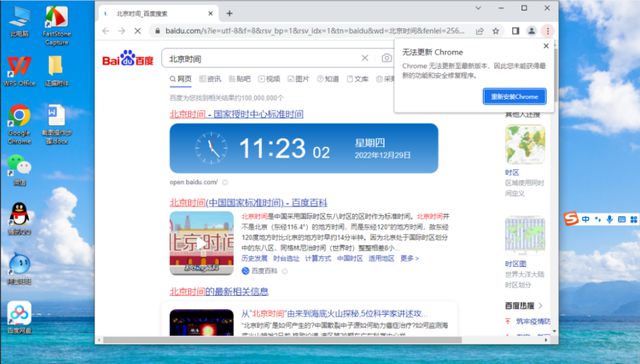Open the 中国时区 sublink
The image size is (640, 364).
coord(350,258)
